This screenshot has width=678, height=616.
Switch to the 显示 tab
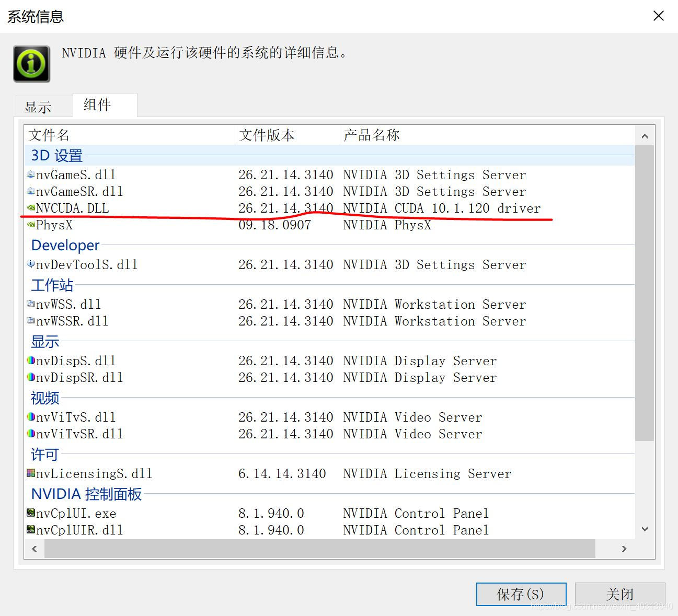44,107
